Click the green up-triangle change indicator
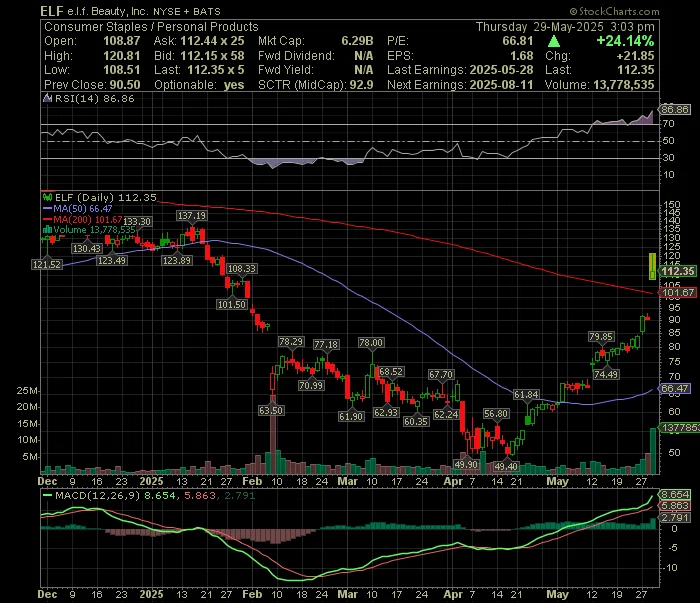The height and width of the screenshot is (603, 700). click(554, 41)
